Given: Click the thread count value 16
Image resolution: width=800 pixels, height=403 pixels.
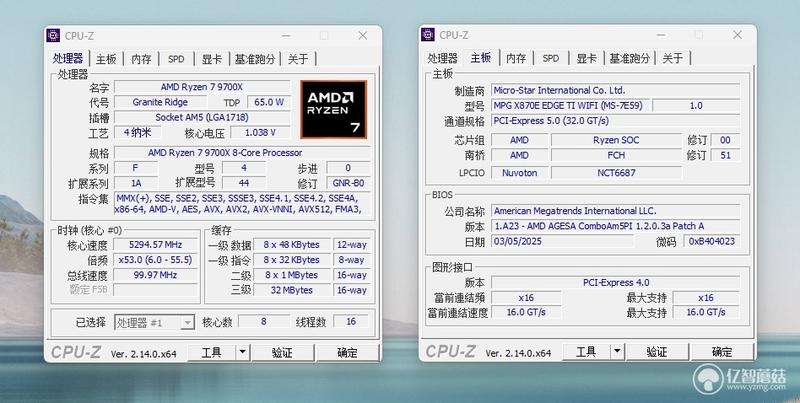Looking at the screenshot, I should coord(352,322).
